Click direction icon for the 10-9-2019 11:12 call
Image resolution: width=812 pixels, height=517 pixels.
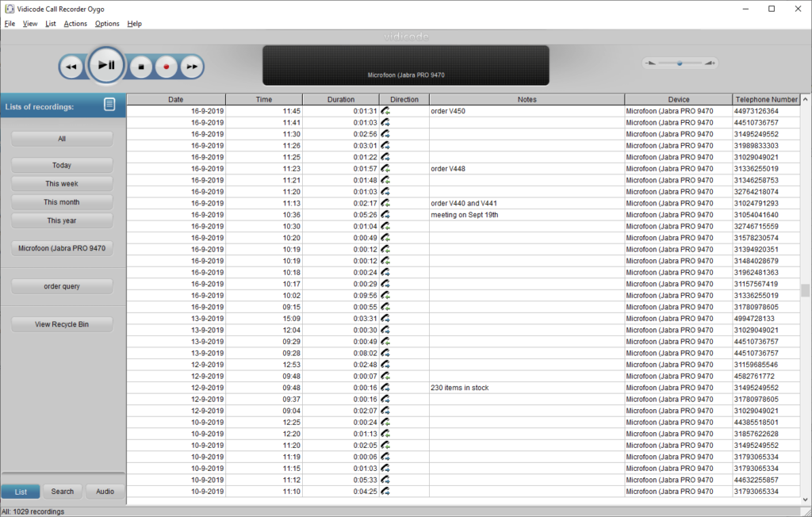point(385,480)
